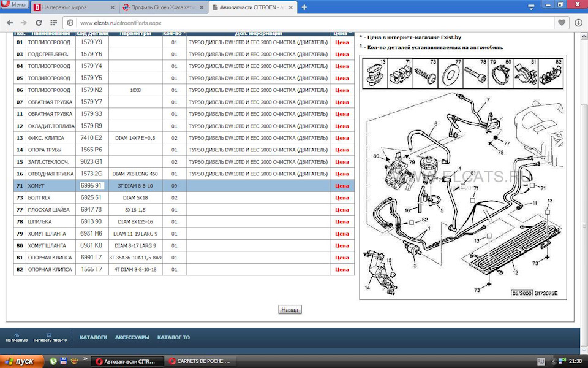The height and width of the screenshot is (368, 588).
Task: Switch to 'Автозапчасти CITR...' taskbar window
Action: (127, 362)
